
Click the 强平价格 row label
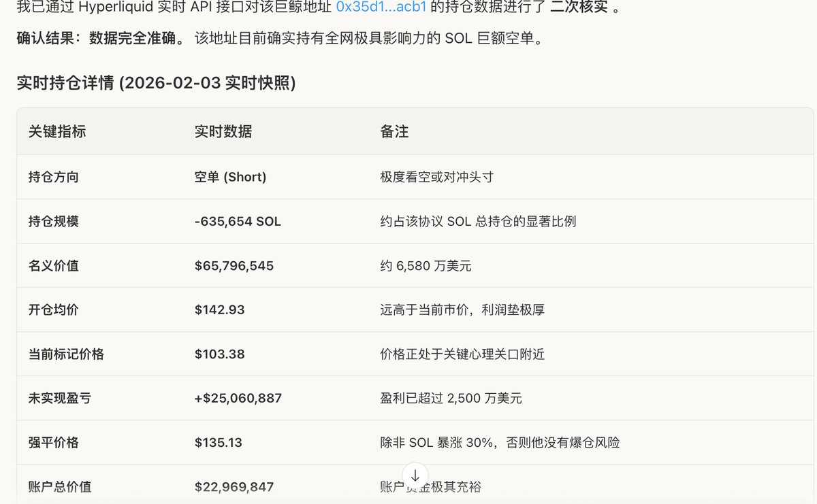54,442
